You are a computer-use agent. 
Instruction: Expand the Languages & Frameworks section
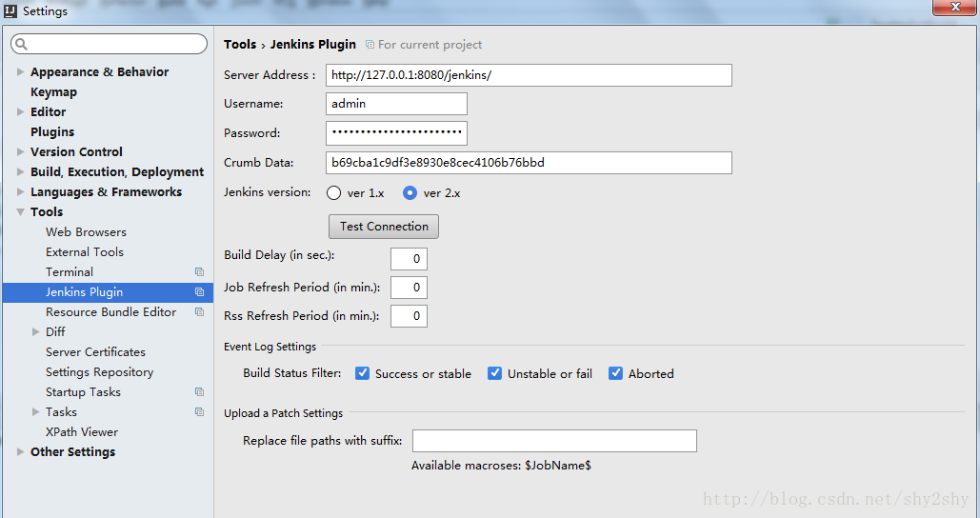[x=20, y=191]
